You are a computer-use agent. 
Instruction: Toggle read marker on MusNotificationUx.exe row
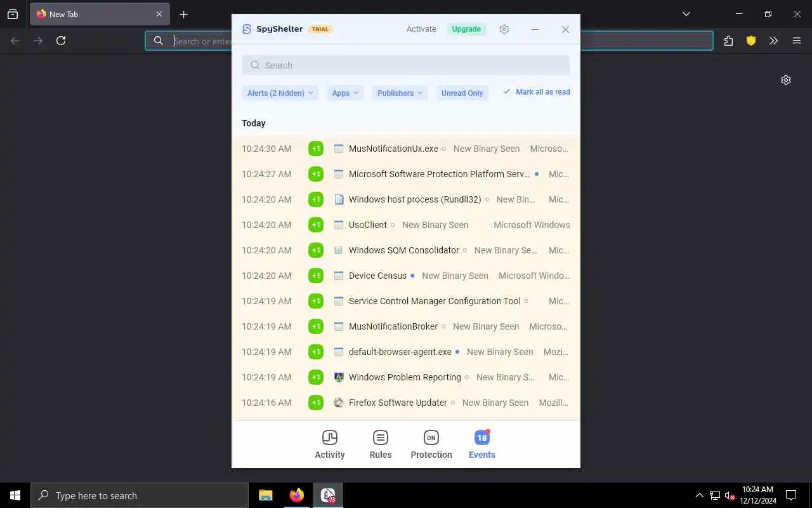[x=443, y=149]
